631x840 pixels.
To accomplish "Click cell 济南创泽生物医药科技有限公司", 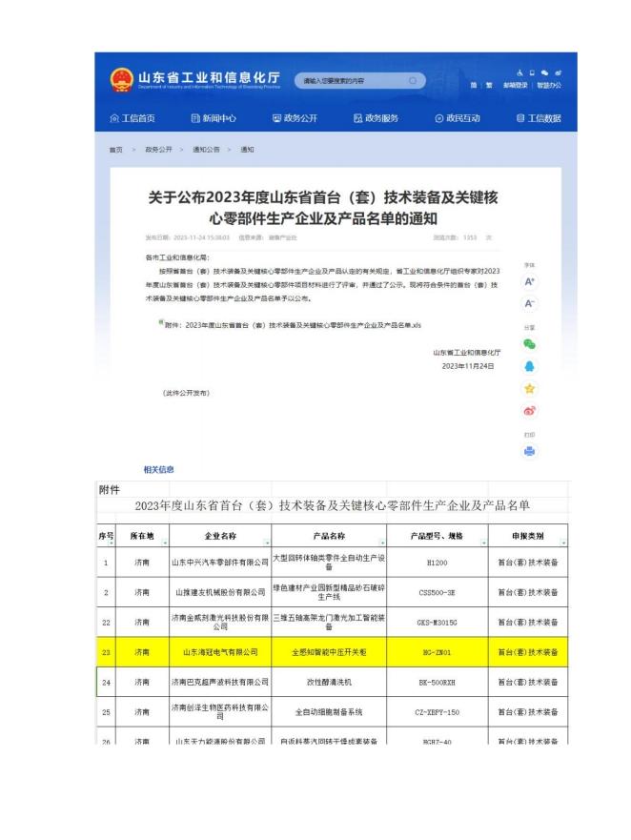I will click(x=220, y=712).
